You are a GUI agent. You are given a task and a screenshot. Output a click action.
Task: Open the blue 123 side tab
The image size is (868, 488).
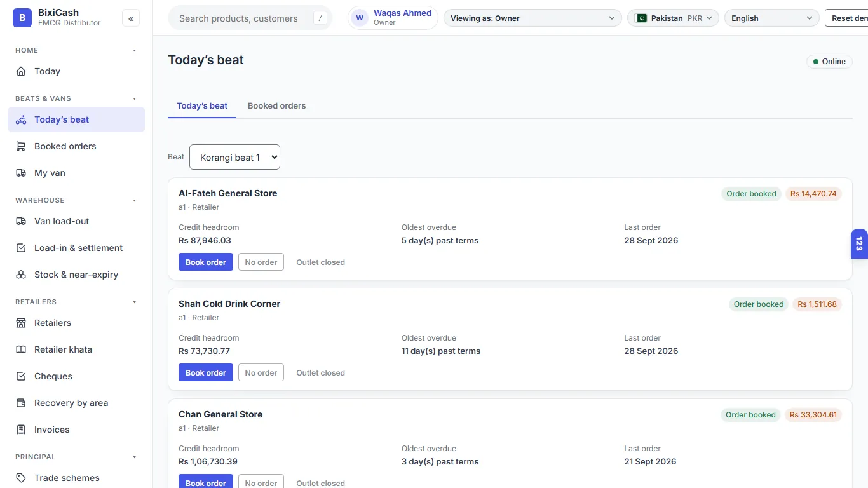point(859,244)
